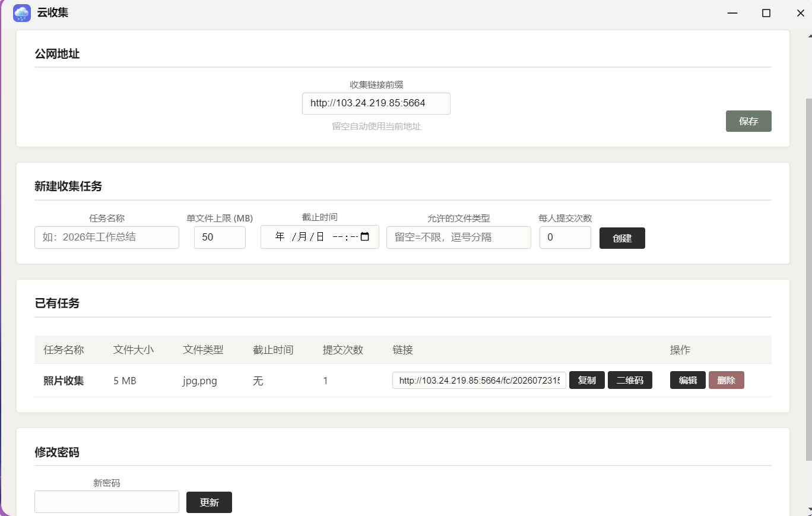Maximize the 云收集 window
The height and width of the screenshot is (516, 812).
[766, 13]
